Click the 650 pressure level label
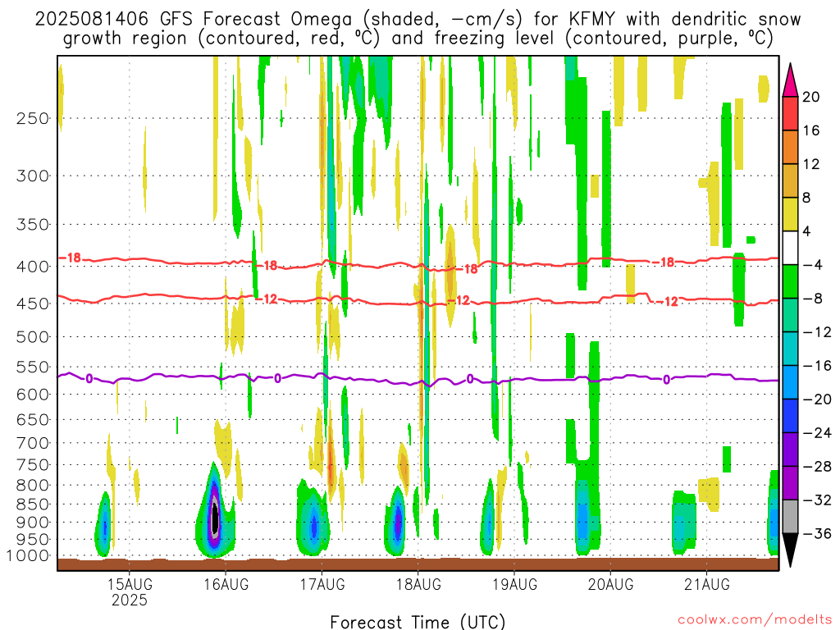Screen dimensions: 840x630 [x=33, y=419]
